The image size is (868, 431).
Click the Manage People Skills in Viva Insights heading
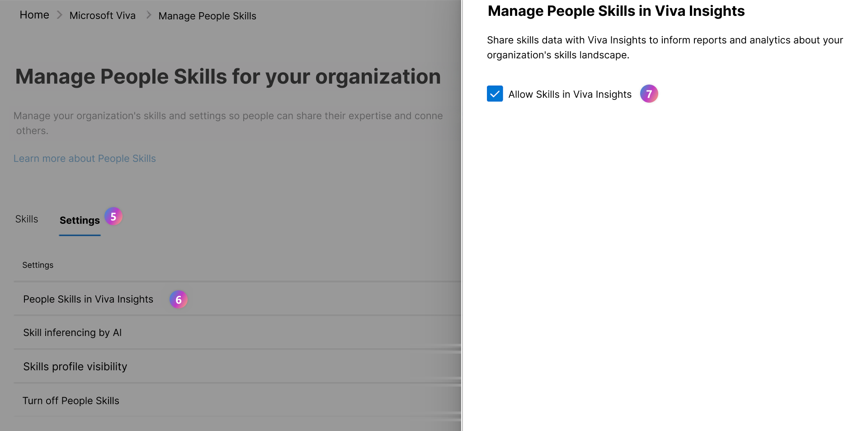click(615, 11)
